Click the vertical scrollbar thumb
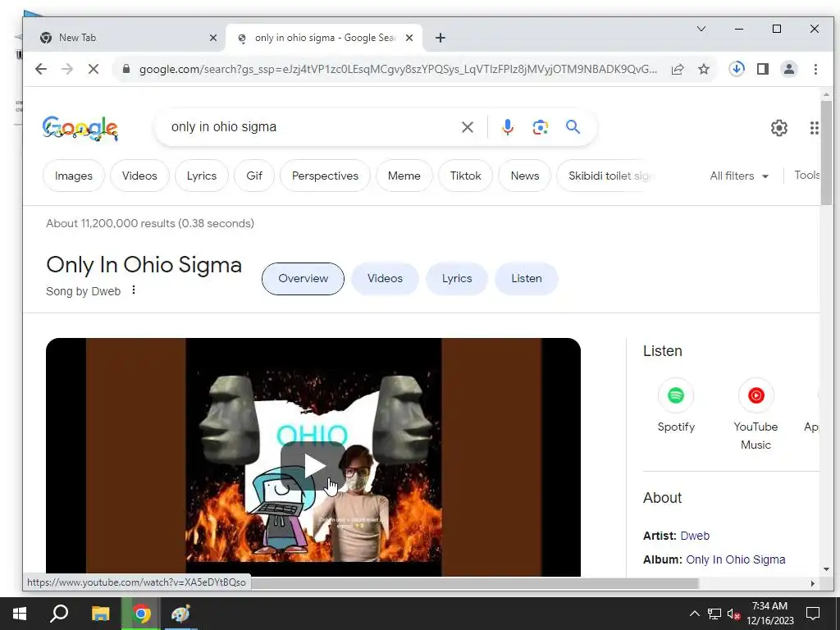The height and width of the screenshot is (630, 840). point(827,153)
